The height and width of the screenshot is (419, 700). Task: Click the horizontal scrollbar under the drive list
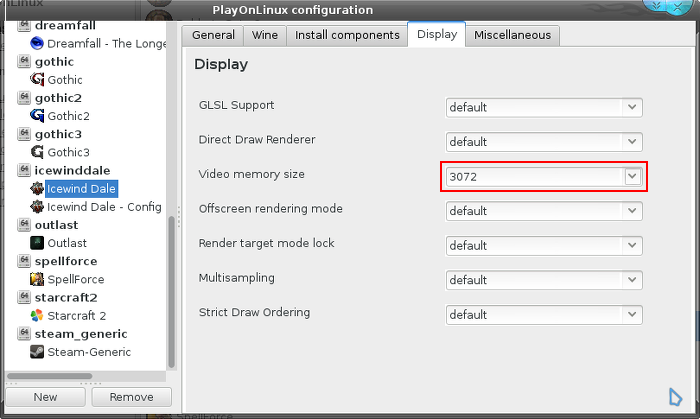(50, 376)
